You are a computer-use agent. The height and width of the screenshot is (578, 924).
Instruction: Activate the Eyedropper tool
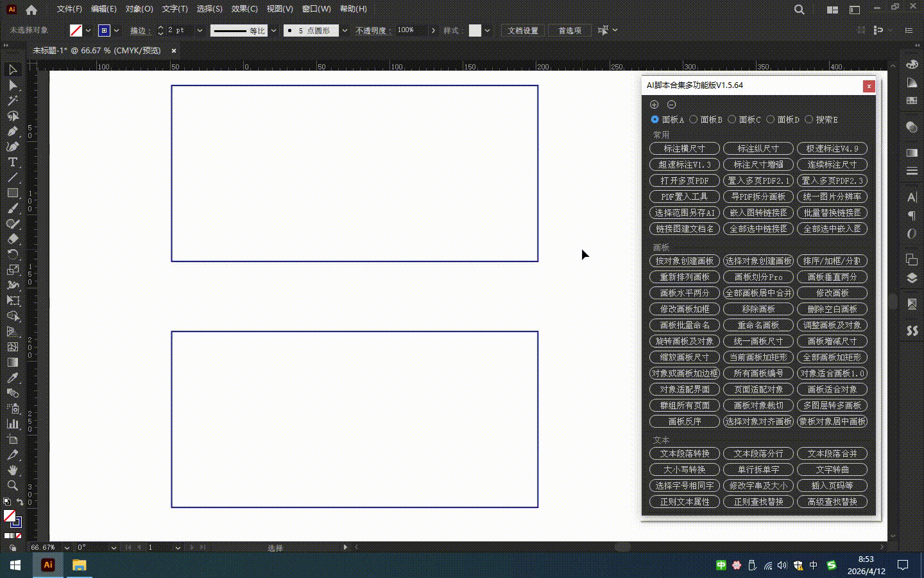tap(12, 378)
